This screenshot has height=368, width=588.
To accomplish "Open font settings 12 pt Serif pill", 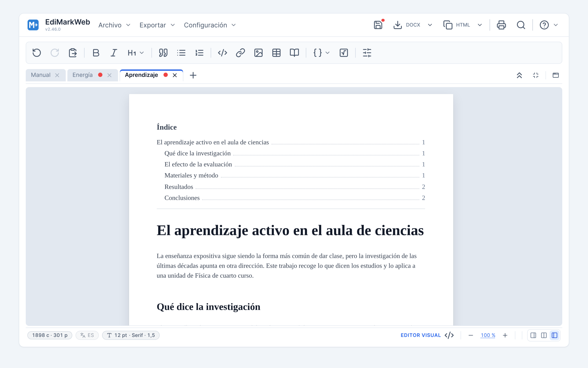I will [x=131, y=335].
